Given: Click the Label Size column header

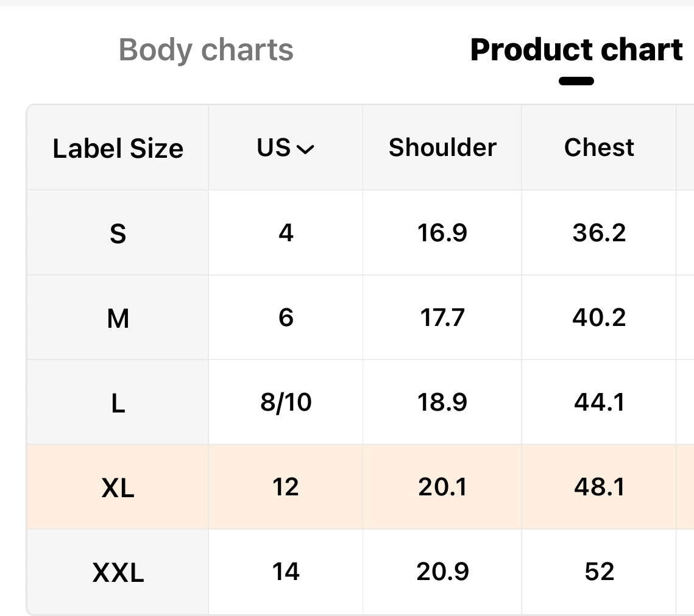Looking at the screenshot, I should coord(118,148).
